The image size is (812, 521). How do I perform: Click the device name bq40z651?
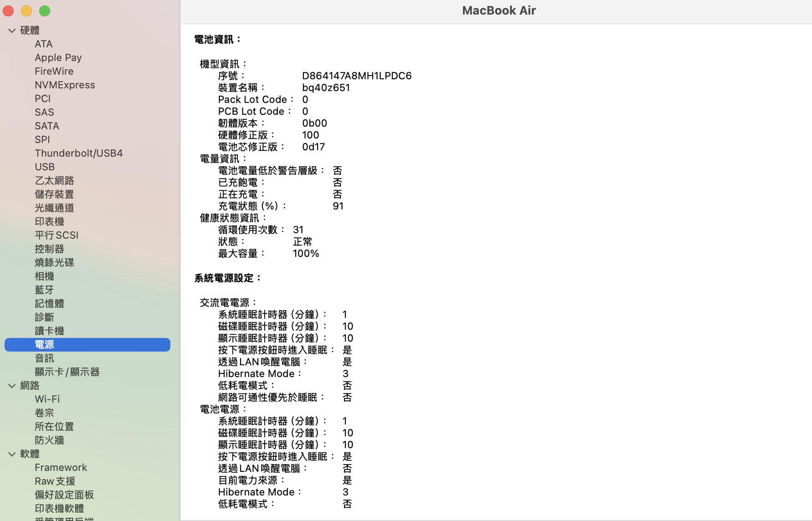pyautogui.click(x=326, y=87)
